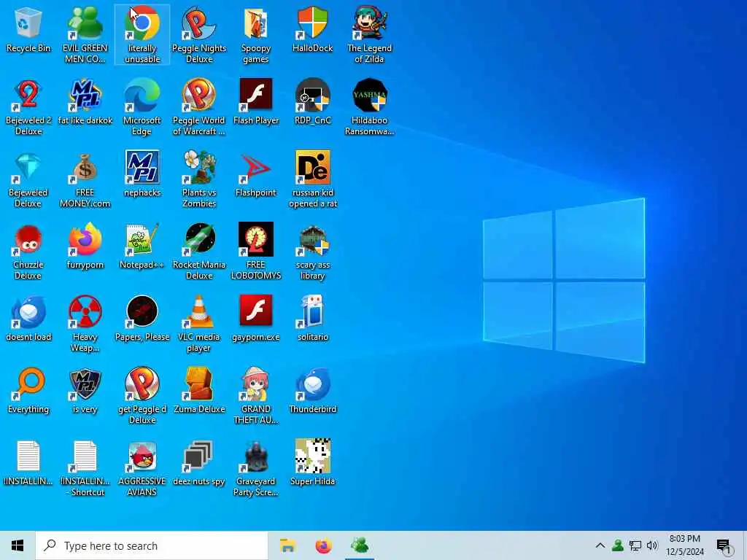The height and width of the screenshot is (560, 747).
Task: Select the Plants vs Zombies icon
Action: 198,179
